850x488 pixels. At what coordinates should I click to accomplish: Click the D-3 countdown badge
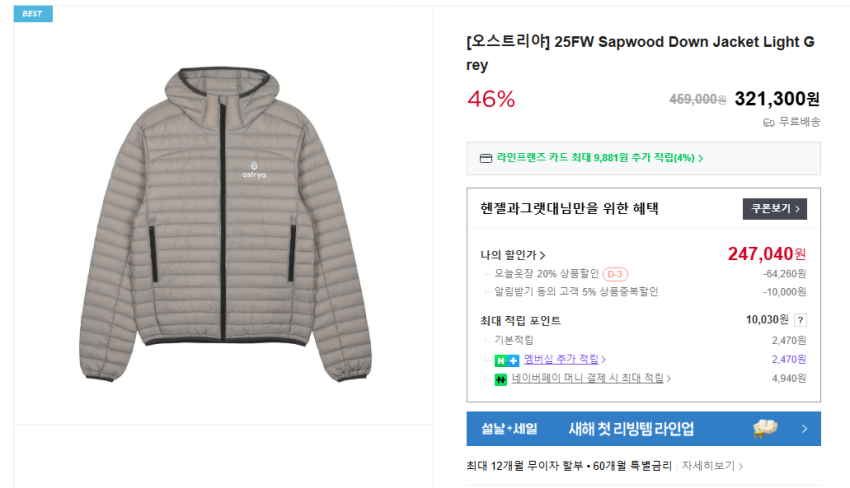[x=615, y=274]
